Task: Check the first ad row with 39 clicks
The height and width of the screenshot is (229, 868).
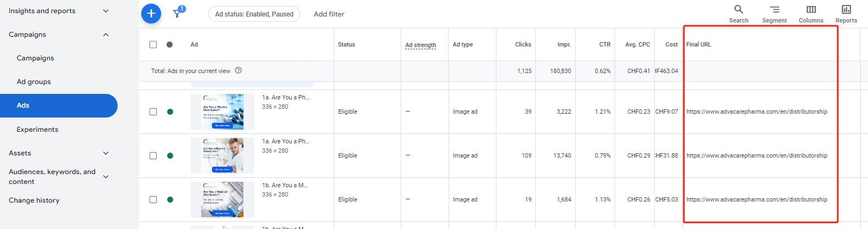Action: coord(153,111)
